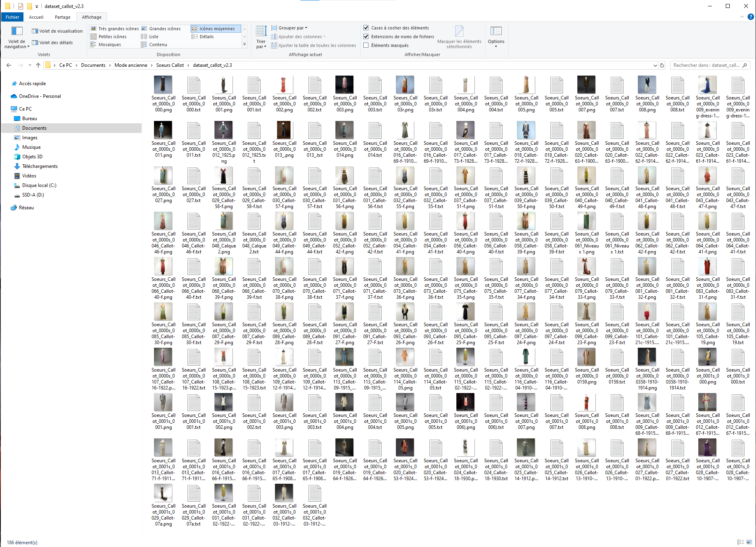Select Téléchargements in the navigation pane

[x=40, y=166]
